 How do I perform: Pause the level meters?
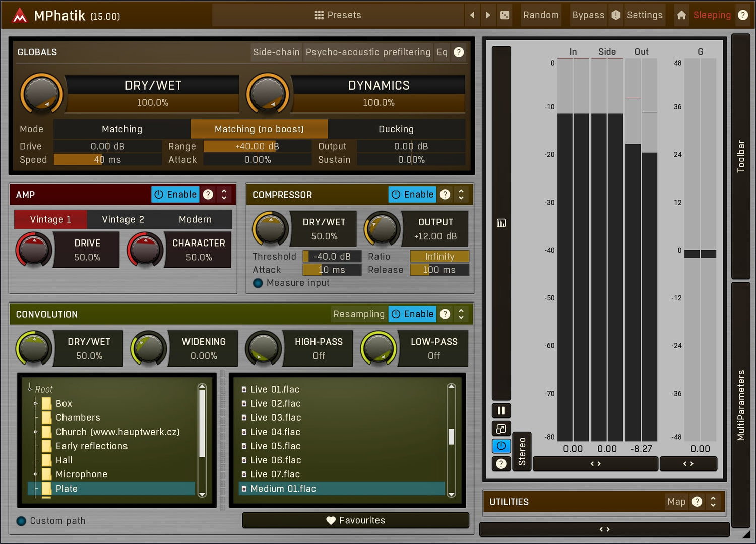click(501, 411)
